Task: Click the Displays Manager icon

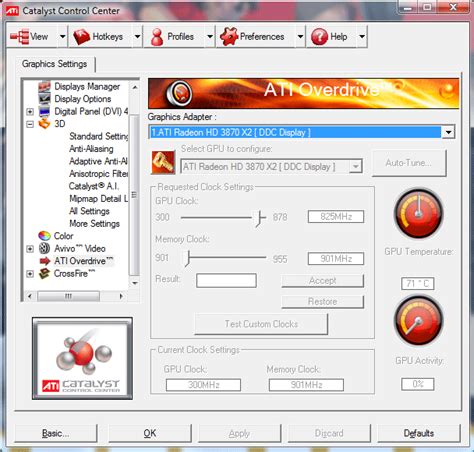Action: pos(44,87)
